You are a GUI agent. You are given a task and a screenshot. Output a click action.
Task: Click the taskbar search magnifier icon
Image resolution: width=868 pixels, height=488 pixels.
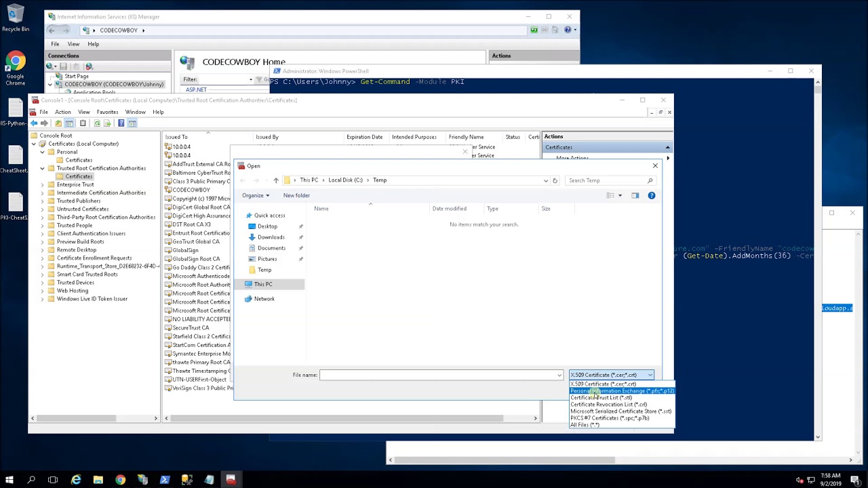[31, 480]
